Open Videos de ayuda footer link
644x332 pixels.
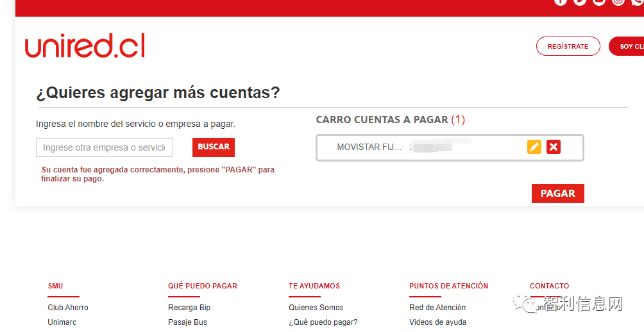[438, 322]
